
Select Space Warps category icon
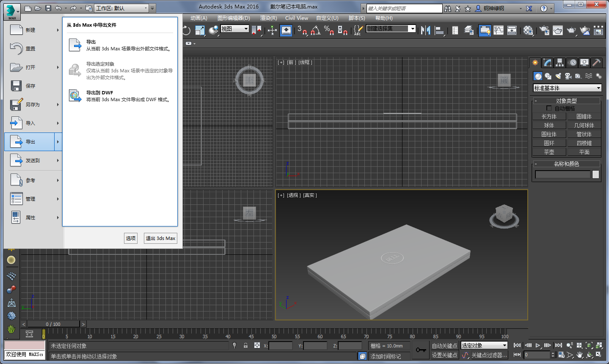coord(589,76)
